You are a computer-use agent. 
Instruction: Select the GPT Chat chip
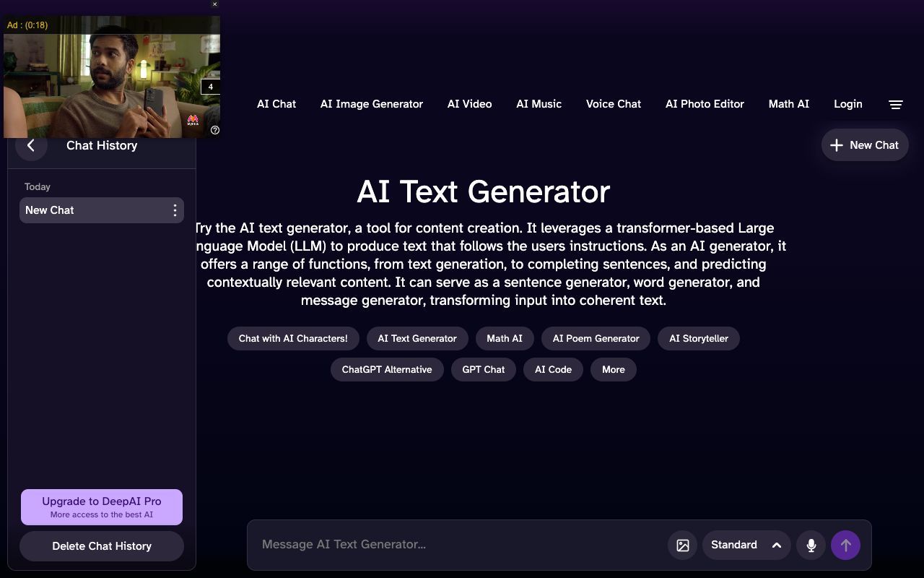point(484,370)
